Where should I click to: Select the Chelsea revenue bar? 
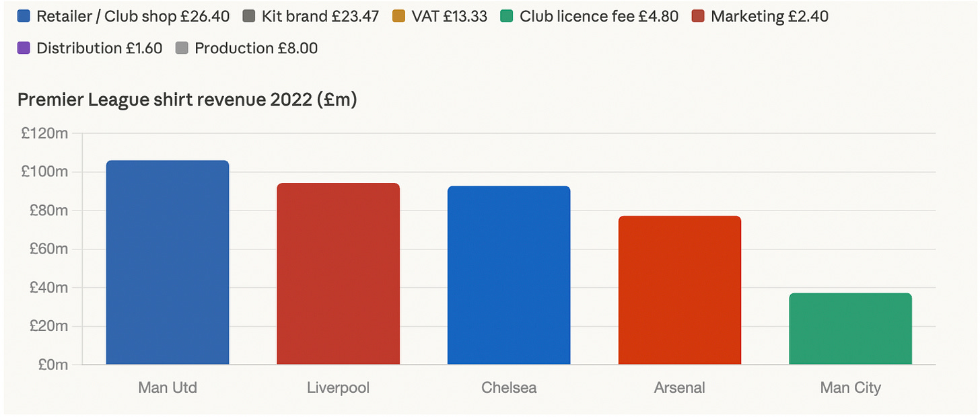tap(509, 275)
